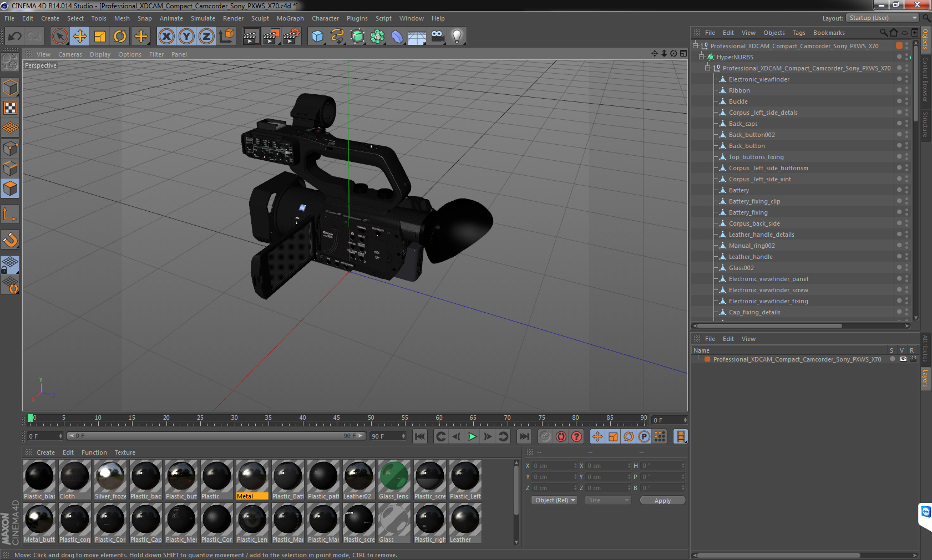Select Electronic_viewfinder in object tree
The width and height of the screenshot is (932, 560).
tap(759, 79)
